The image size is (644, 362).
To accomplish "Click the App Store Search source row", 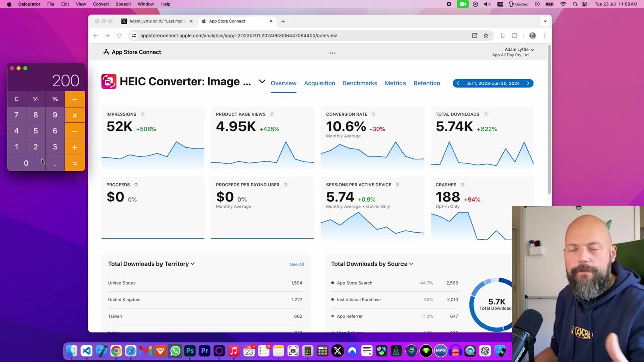I will (x=394, y=283).
